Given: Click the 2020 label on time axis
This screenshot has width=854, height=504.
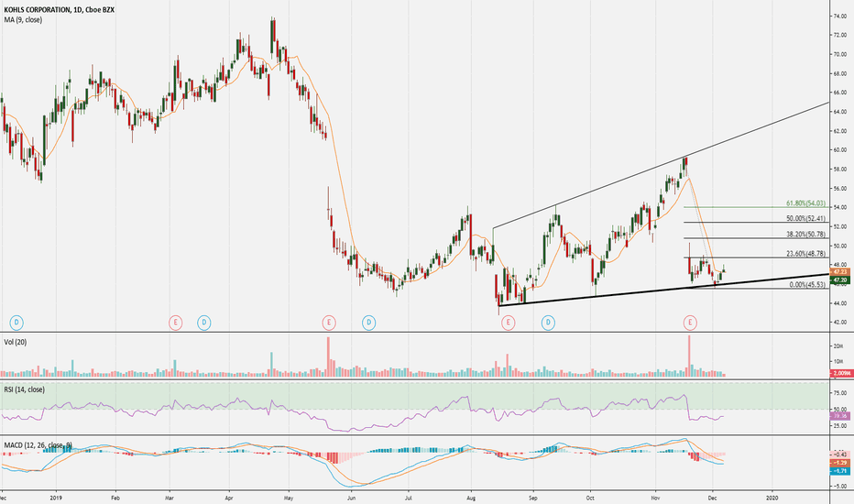Looking at the screenshot, I should [772, 498].
